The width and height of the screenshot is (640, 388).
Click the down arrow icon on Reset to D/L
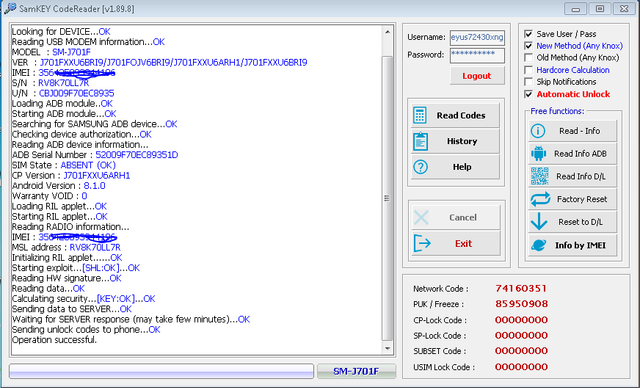point(539,222)
